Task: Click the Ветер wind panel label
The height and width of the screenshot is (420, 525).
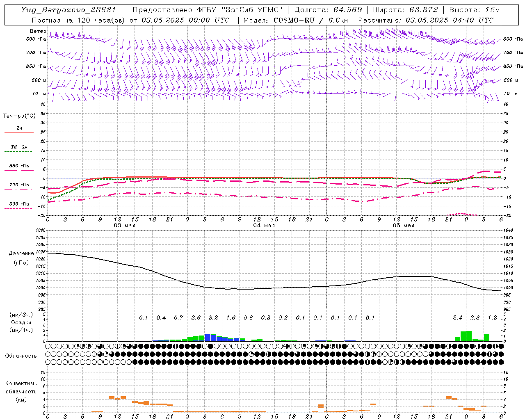Action: pos(38,31)
